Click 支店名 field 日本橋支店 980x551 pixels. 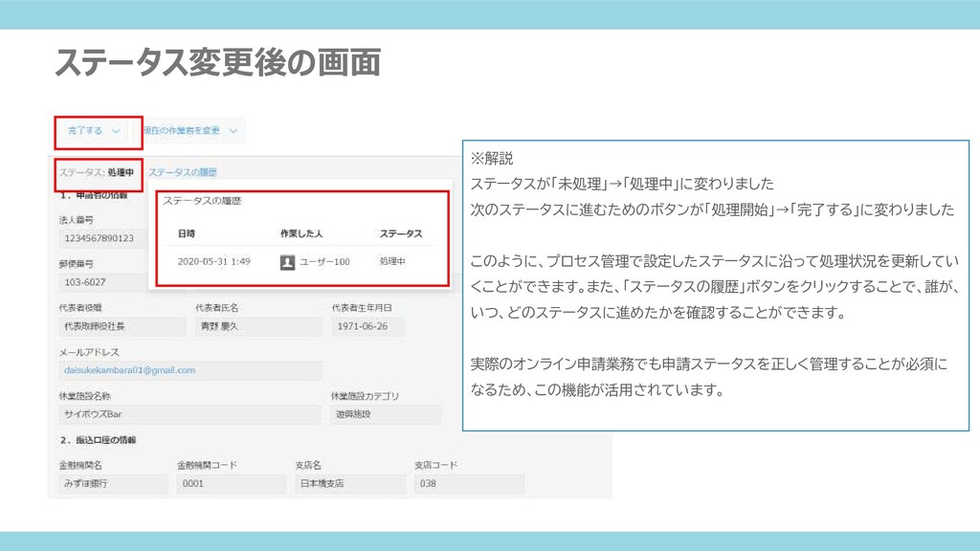click(x=350, y=483)
